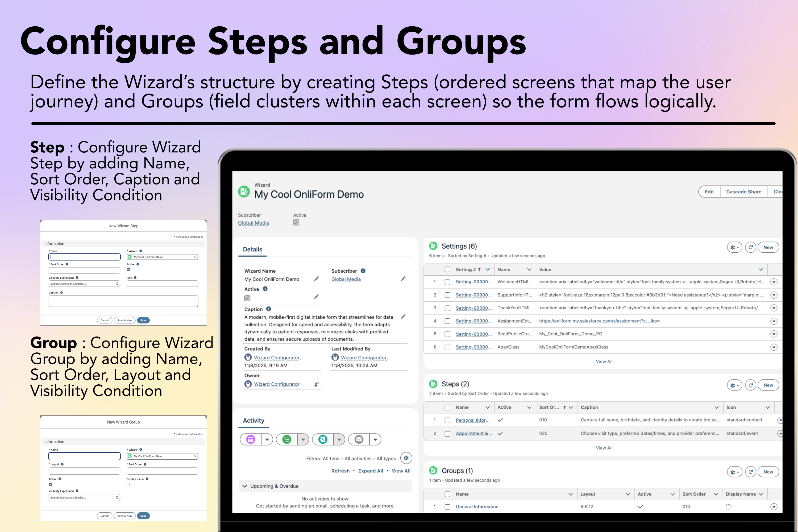Click the New Task checklist icon in Activity
This screenshot has height=532, width=798.
tap(287, 439)
